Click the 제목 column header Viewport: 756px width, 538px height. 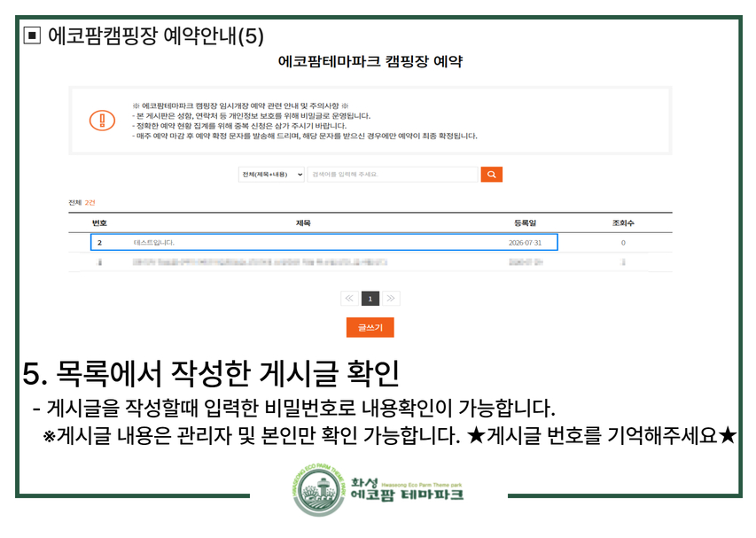[303, 222]
